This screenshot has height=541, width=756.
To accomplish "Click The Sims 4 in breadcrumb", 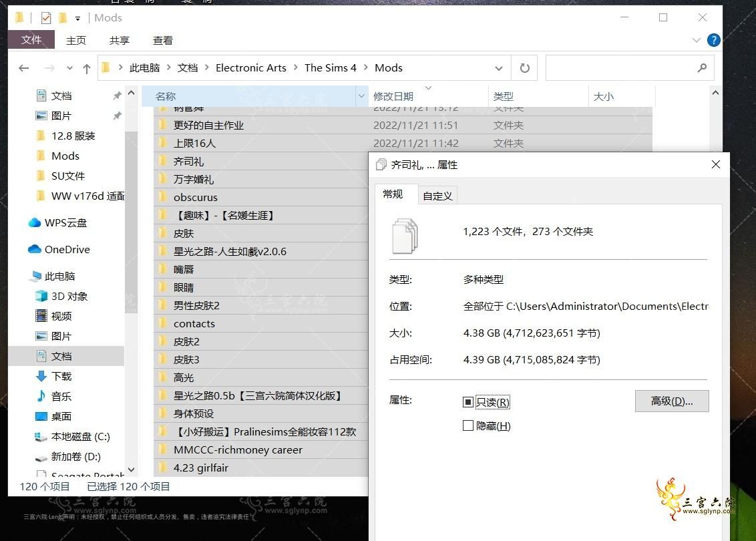I will click(x=331, y=68).
